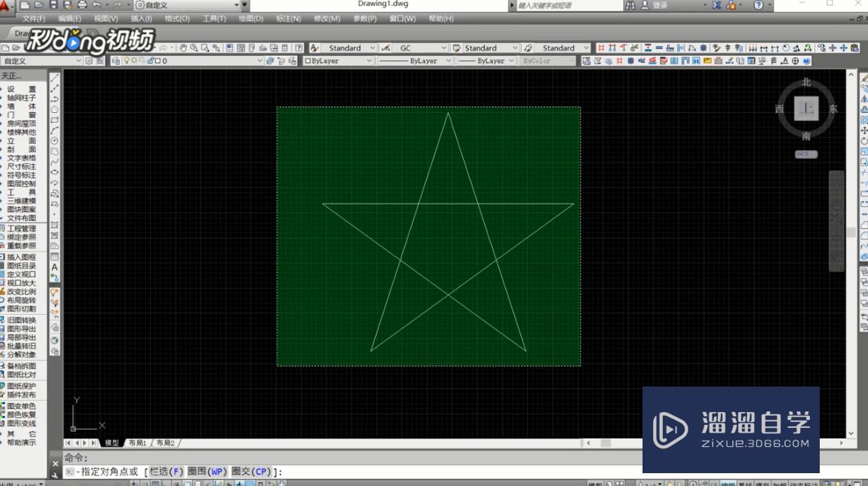868x486 pixels.
Task: Select the Rectangle tool in draw toolbar
Action: click(55, 120)
